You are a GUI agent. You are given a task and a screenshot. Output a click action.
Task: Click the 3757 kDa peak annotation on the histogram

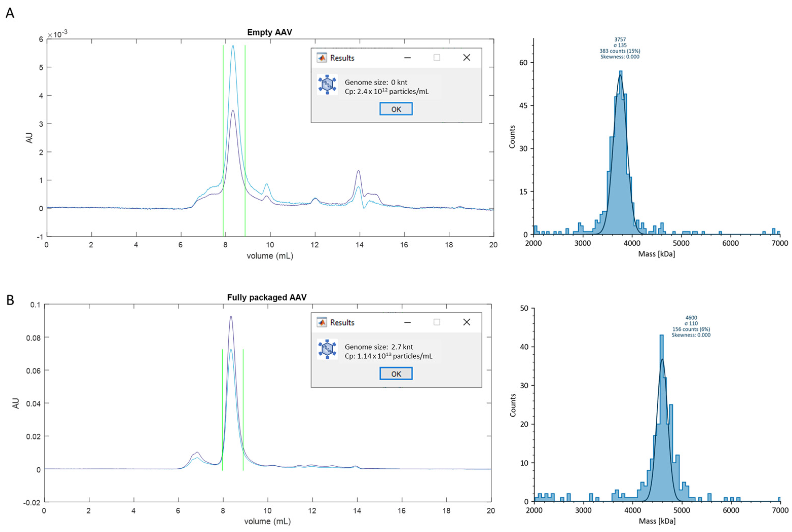point(620,39)
